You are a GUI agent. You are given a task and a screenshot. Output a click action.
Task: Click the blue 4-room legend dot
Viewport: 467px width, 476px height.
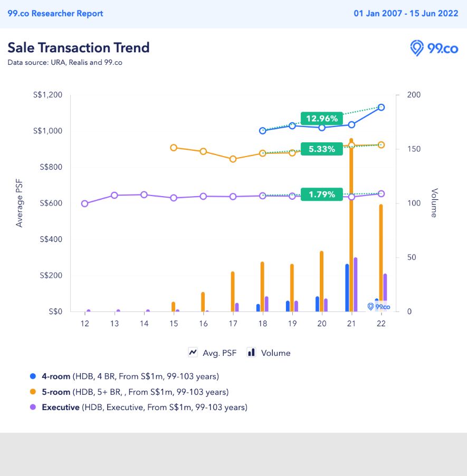click(x=33, y=376)
